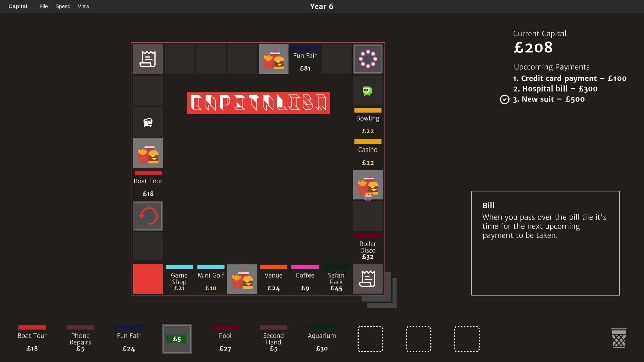
Task: Select the fast food tile above Boat Tour
Action: pos(148,153)
